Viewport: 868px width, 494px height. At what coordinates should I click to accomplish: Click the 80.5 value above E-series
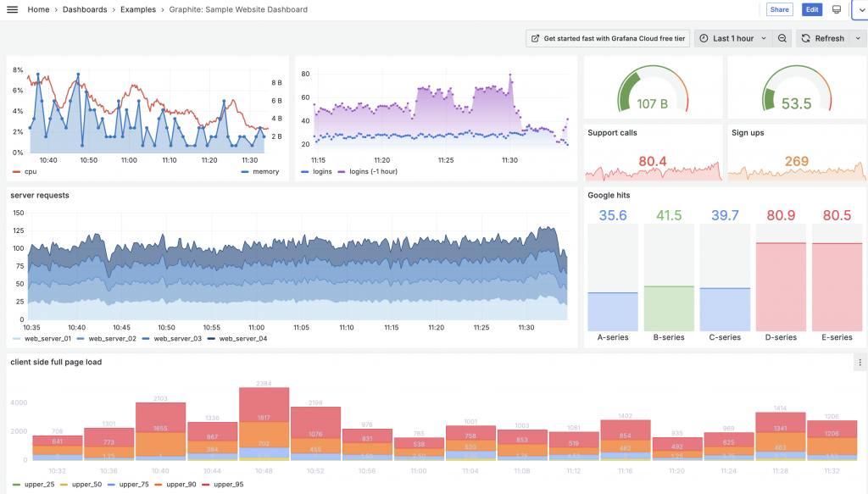(837, 215)
